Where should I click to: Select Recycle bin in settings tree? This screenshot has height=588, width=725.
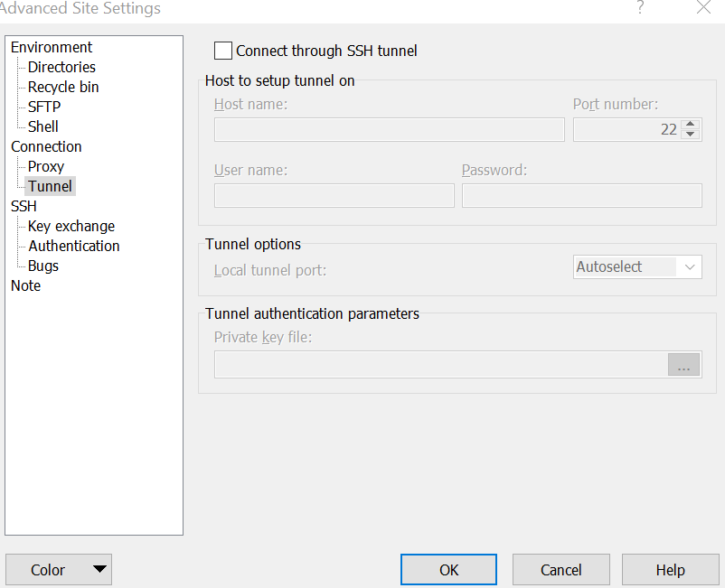tap(63, 87)
